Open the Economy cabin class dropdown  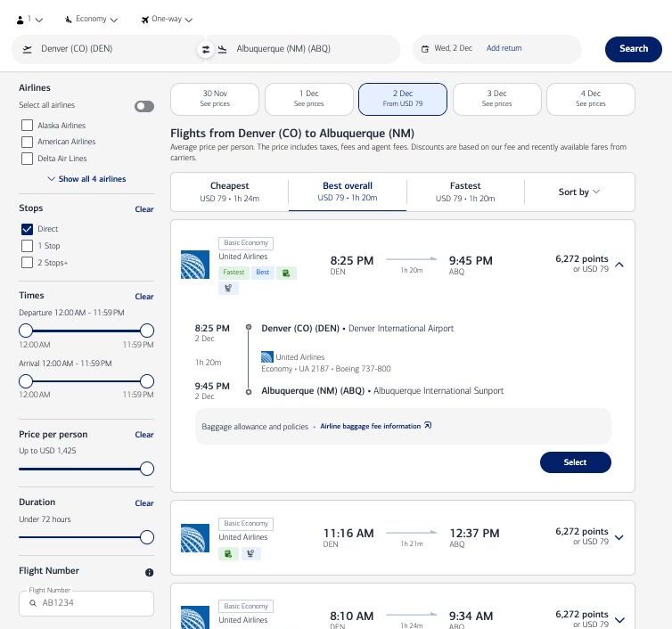coord(91,20)
